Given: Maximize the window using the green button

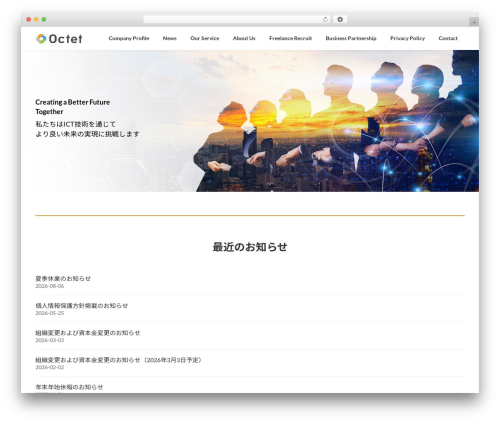Looking at the screenshot, I should pos(44,19).
